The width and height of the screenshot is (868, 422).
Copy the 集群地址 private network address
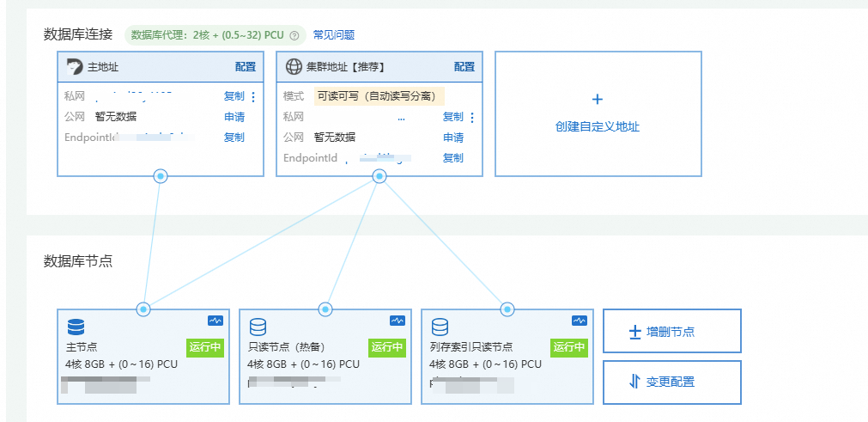pyautogui.click(x=452, y=117)
